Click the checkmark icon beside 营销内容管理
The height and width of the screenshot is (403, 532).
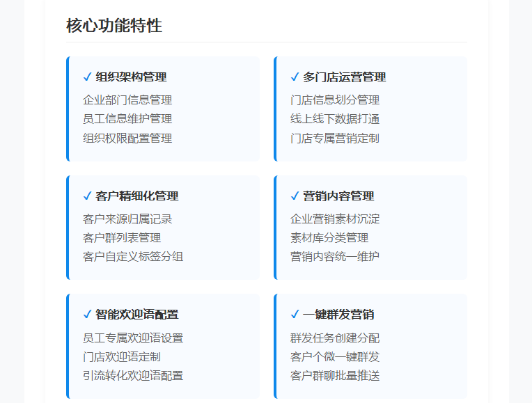pyautogui.click(x=295, y=196)
